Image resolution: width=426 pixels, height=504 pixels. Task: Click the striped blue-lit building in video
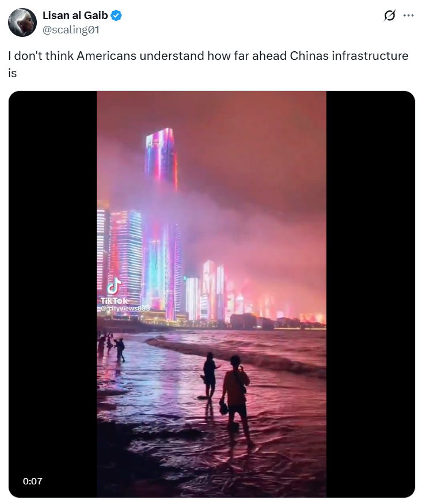click(x=126, y=257)
